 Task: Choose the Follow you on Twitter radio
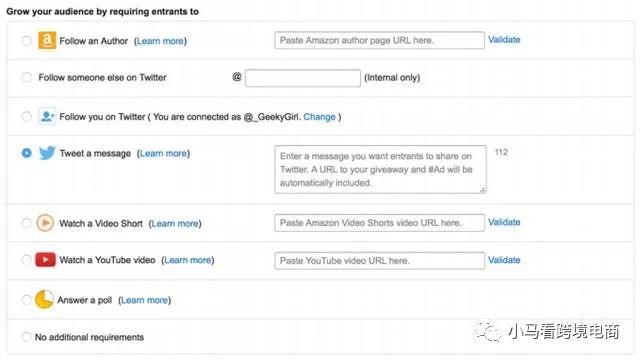click(x=27, y=116)
